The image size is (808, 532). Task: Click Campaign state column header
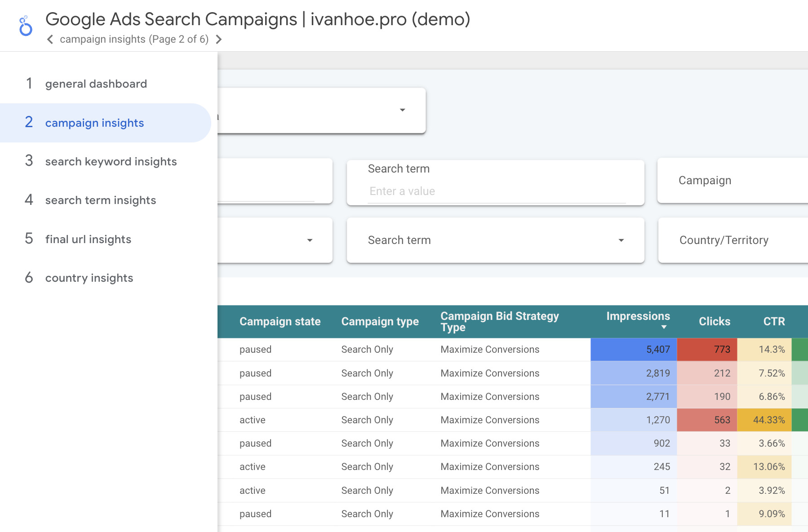click(x=280, y=322)
